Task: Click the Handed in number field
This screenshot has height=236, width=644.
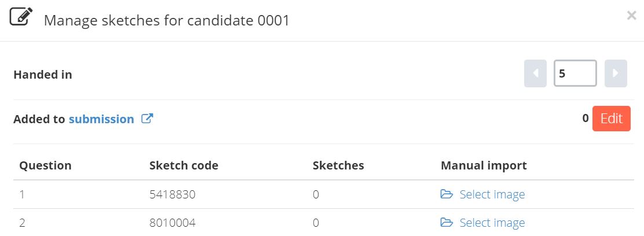Action: point(575,73)
